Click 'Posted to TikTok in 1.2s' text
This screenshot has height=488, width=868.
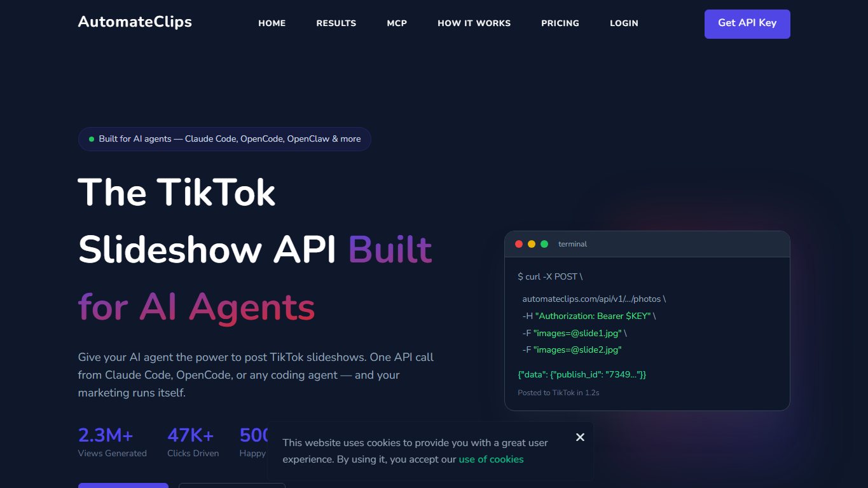pyautogui.click(x=558, y=393)
